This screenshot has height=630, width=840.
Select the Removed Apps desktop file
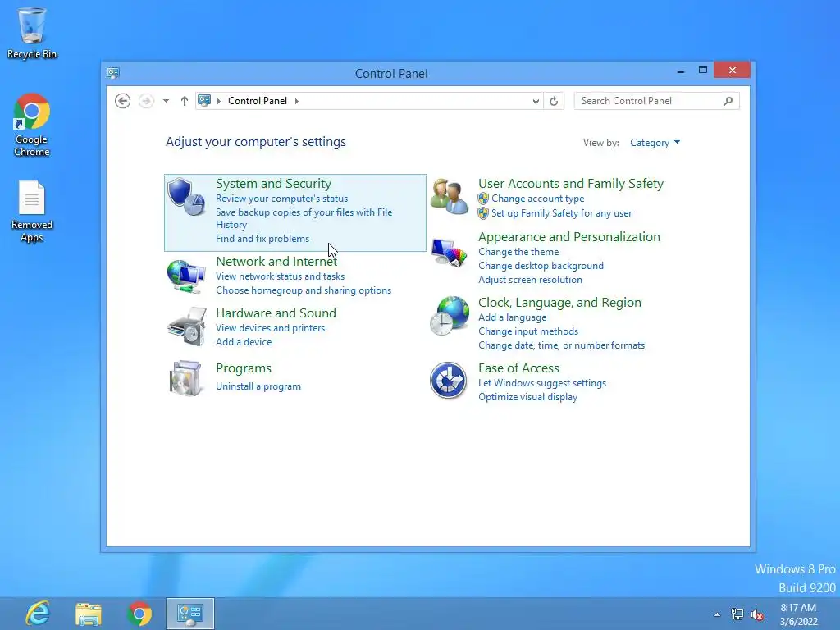pyautogui.click(x=32, y=211)
